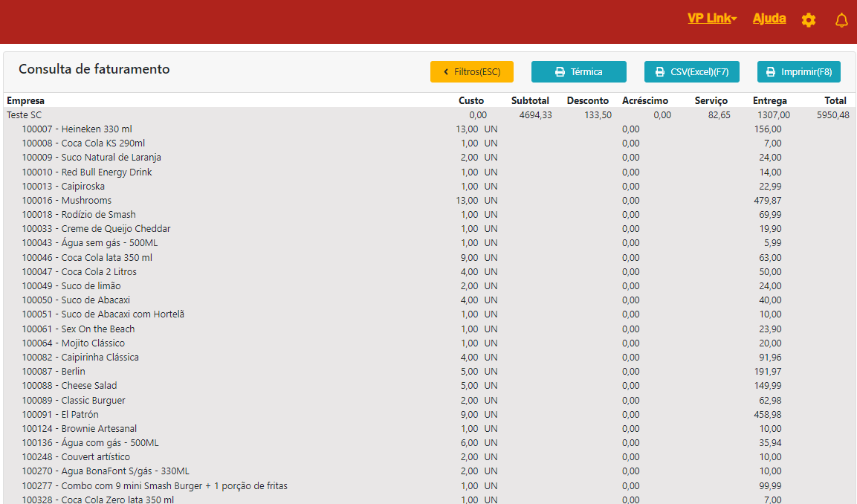
Task: Open the notifications bell
Action: [x=841, y=20]
